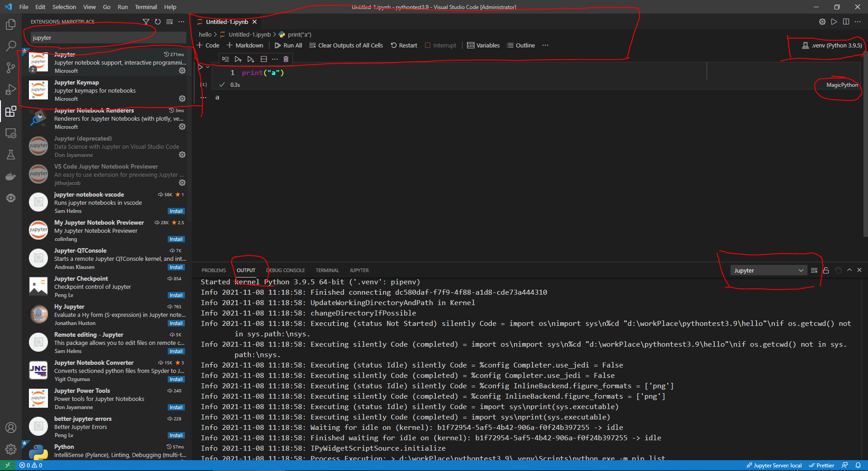Image resolution: width=868 pixels, height=471 pixels.
Task: Click Run All in notebook toolbar
Action: pos(288,45)
